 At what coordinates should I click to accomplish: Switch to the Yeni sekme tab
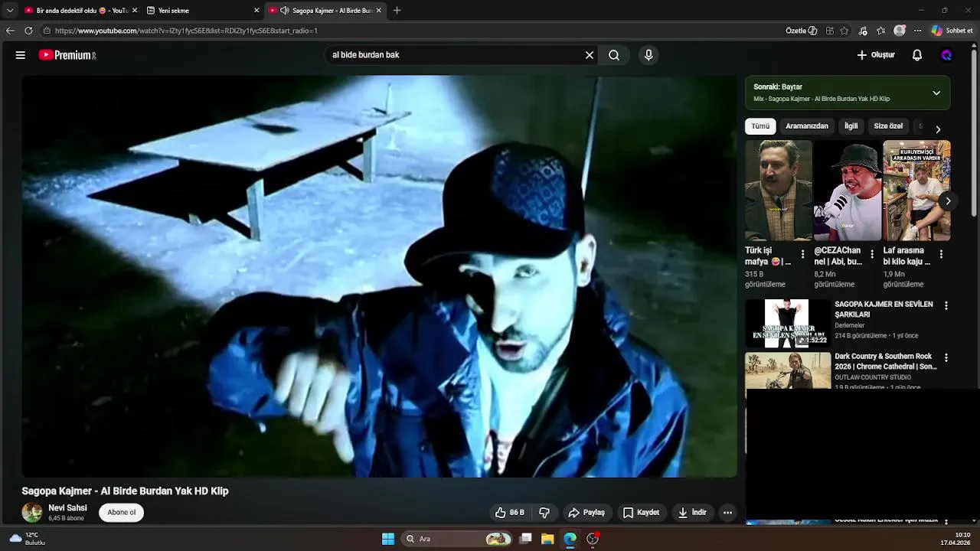[x=203, y=11]
